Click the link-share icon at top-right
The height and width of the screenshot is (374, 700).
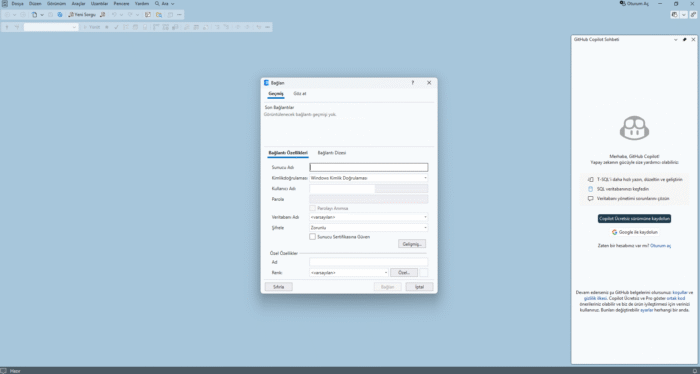(693, 15)
